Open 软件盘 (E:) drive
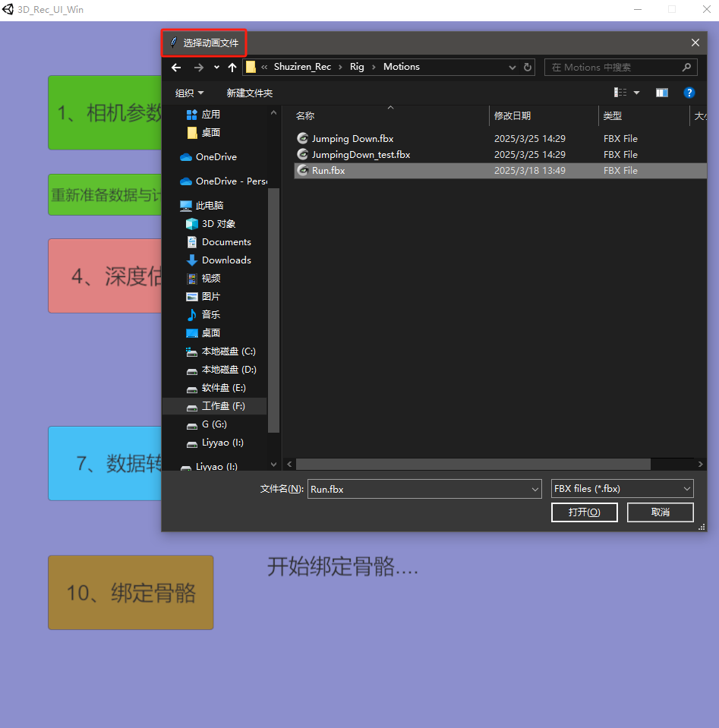Screen dimensions: 719x728 [x=216, y=388]
